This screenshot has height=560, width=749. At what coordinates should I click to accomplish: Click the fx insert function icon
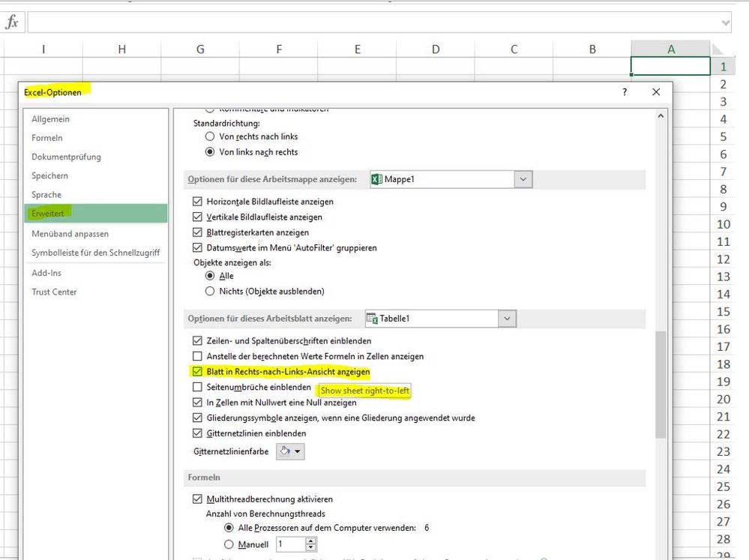coord(11,22)
